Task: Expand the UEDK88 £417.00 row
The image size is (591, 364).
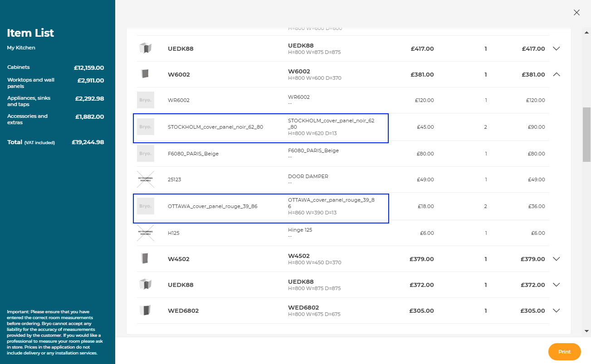Action: pyautogui.click(x=557, y=49)
